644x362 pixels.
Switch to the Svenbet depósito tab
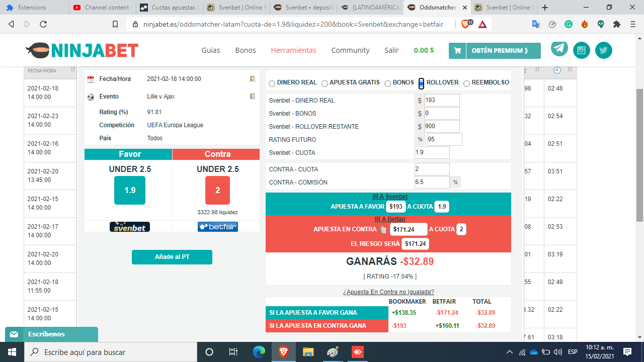point(303,8)
